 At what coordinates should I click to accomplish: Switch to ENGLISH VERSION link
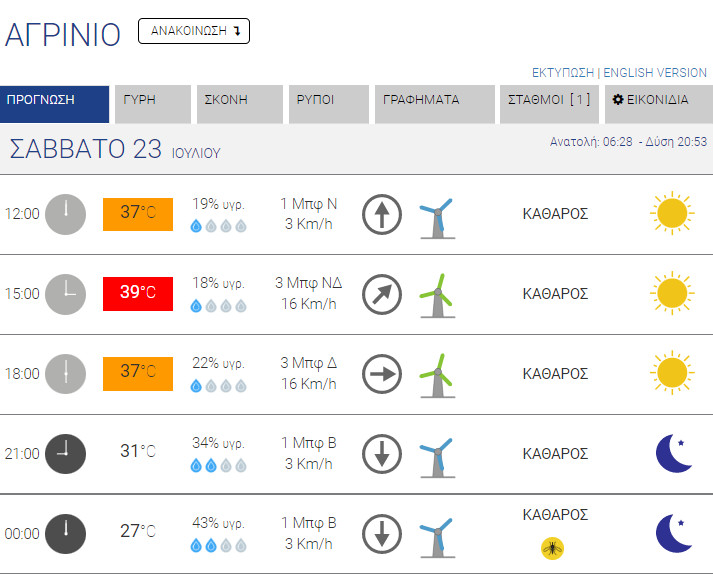click(x=655, y=73)
